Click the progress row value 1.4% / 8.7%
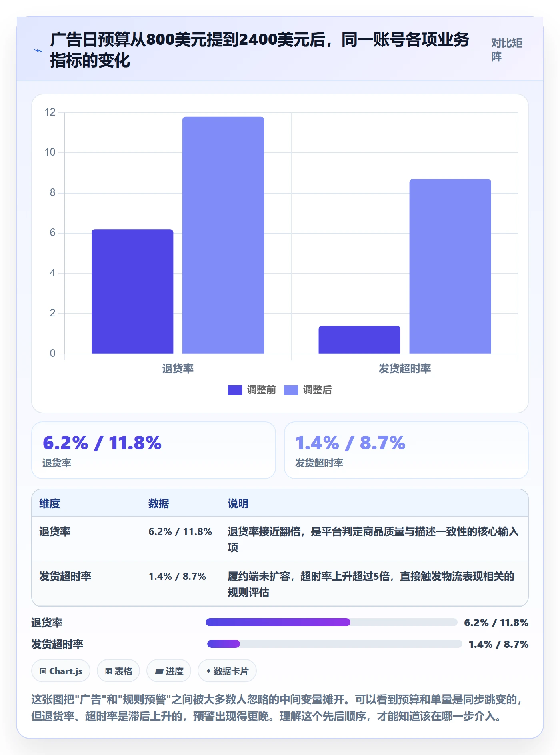560x755 pixels. (498, 644)
